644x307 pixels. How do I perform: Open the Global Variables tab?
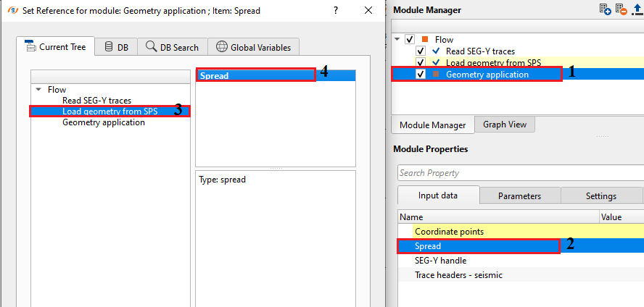253,47
